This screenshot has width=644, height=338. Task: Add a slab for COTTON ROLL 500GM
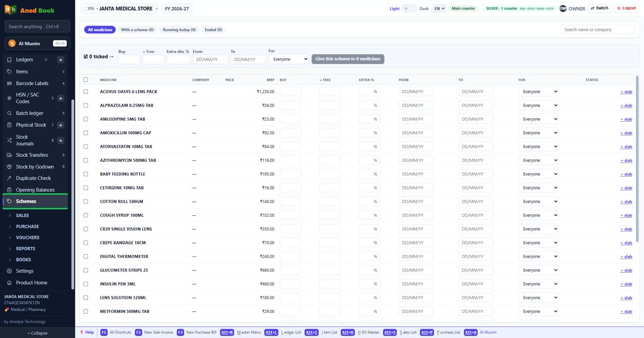point(626,202)
